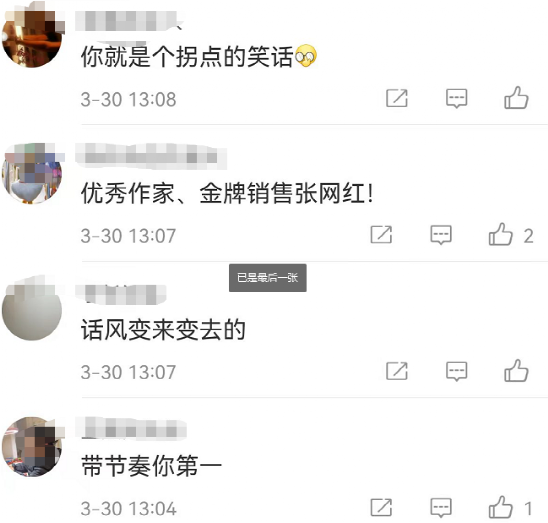Open username above '优秀作家、金牌销售张网红!'
548x523 pixels.
(x=151, y=156)
